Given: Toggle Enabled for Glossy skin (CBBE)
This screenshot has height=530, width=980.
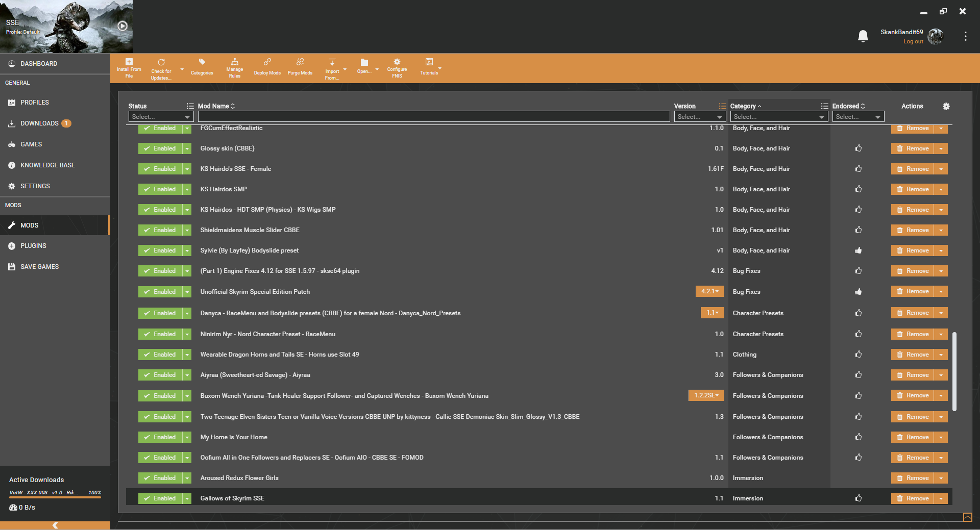Looking at the screenshot, I should coord(160,148).
